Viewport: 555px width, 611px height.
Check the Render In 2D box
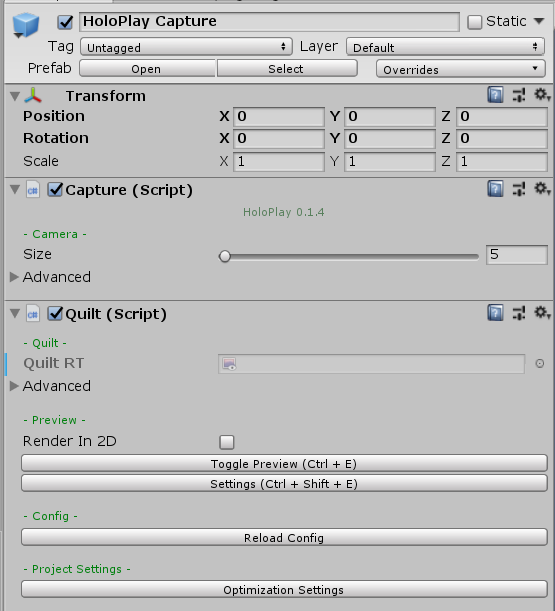coord(227,442)
